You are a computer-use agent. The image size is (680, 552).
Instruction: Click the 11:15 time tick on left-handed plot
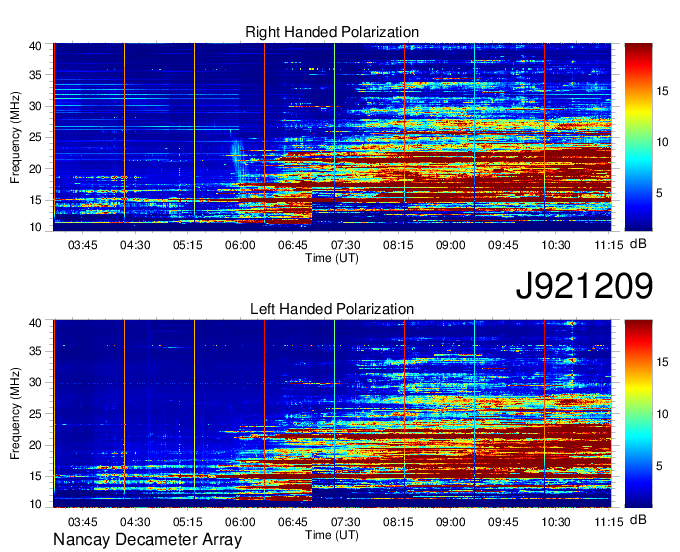point(609,521)
